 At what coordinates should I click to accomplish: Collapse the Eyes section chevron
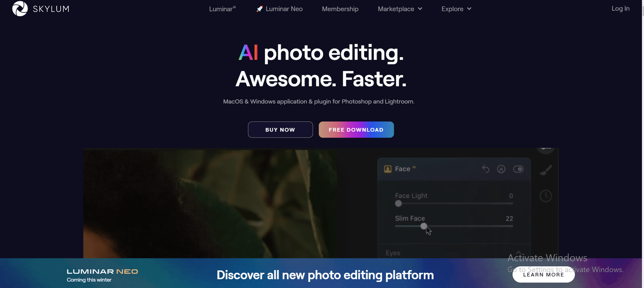518,253
